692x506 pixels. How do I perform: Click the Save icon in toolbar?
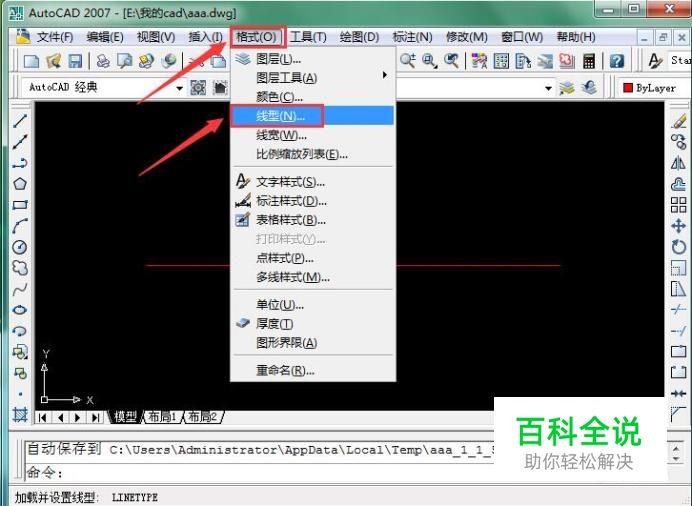tap(75, 61)
